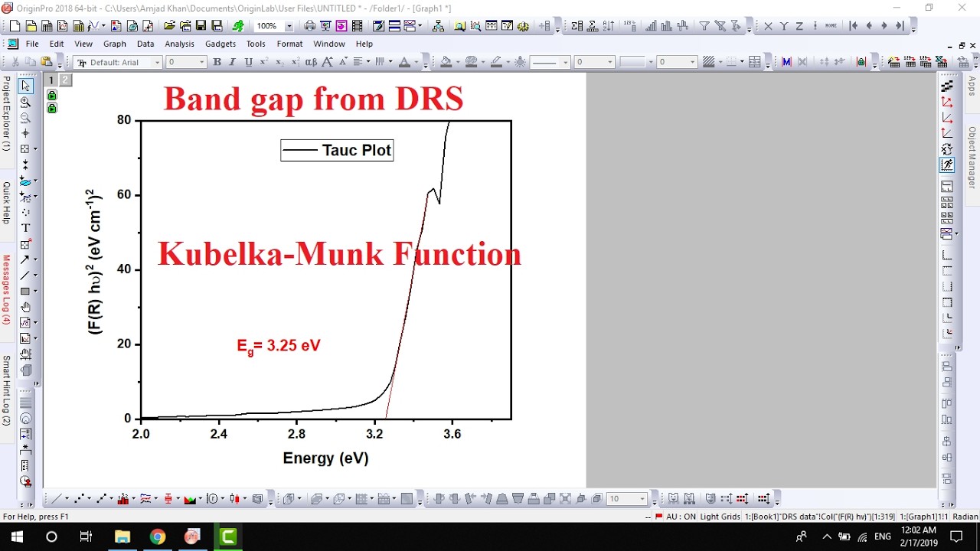Click the Move to First arrow icon
The height and width of the screenshot is (551, 980).
tap(853, 26)
